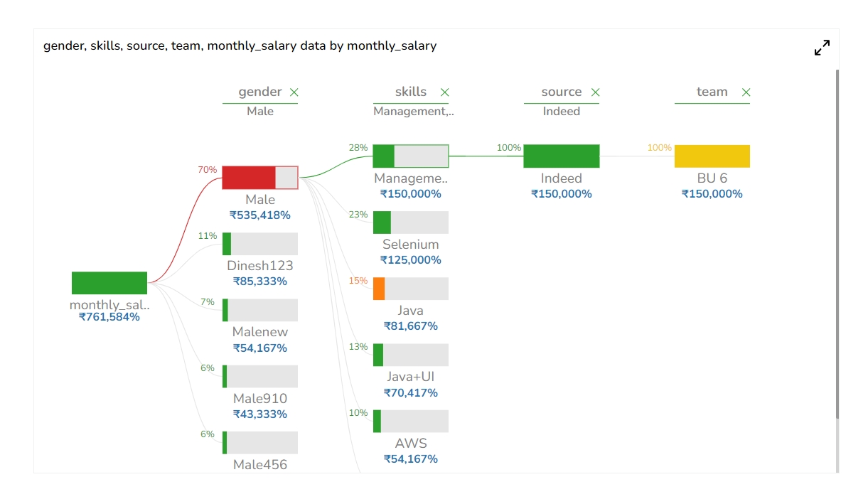
Task: Click the yellow BU 6 team node bar
Action: pyautogui.click(x=712, y=156)
